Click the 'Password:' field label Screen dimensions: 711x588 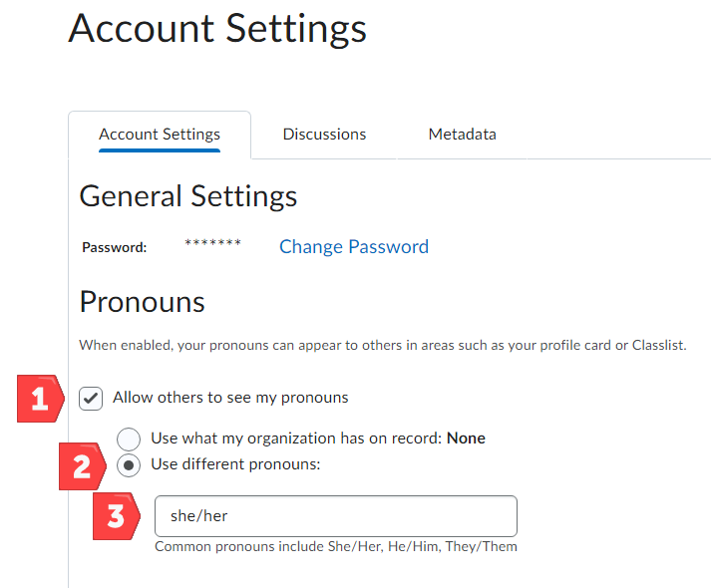click(x=114, y=247)
